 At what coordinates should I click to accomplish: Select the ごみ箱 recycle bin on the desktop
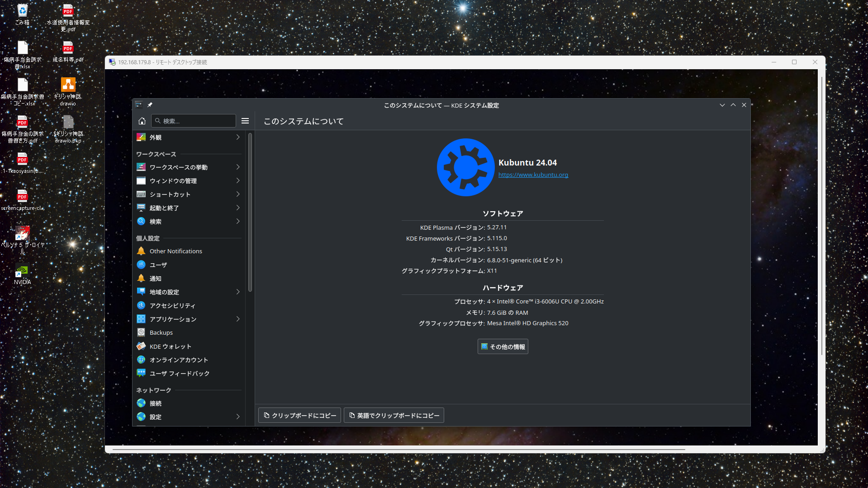[x=22, y=14]
